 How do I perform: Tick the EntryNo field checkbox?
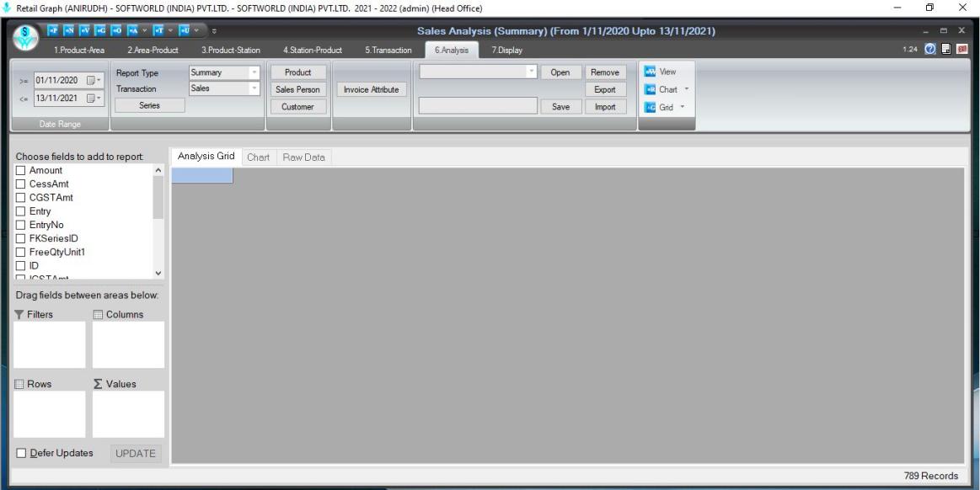click(21, 225)
